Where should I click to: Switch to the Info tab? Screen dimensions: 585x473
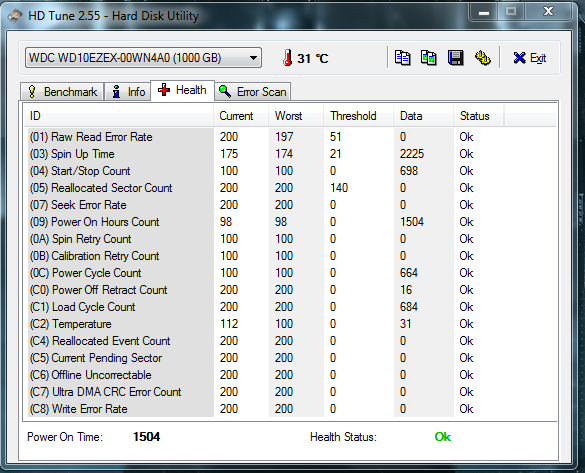pyautogui.click(x=128, y=92)
